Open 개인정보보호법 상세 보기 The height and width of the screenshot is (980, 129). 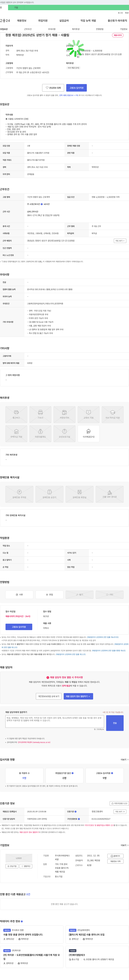(49, 696)
